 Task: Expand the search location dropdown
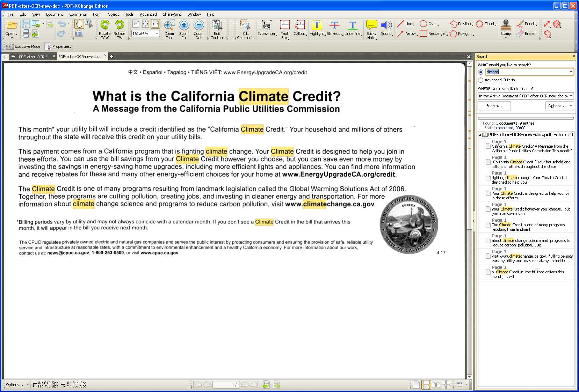[x=571, y=96]
